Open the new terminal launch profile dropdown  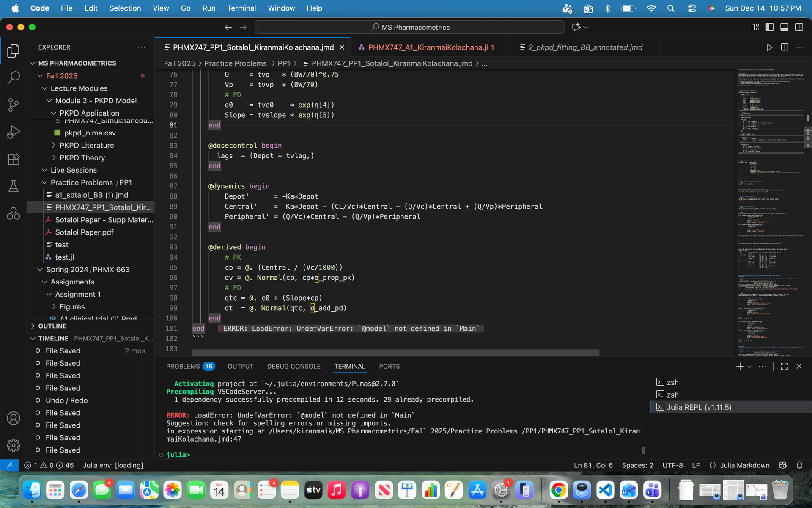749,367
